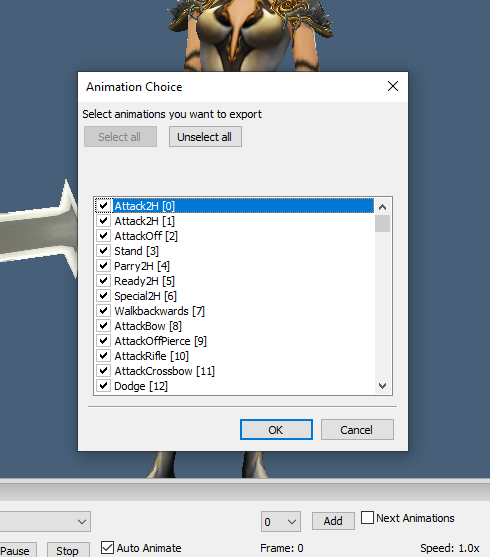Viewport: 490px width, 557px height.
Task: Select the Stand [3] list row
Action: [x=235, y=251]
